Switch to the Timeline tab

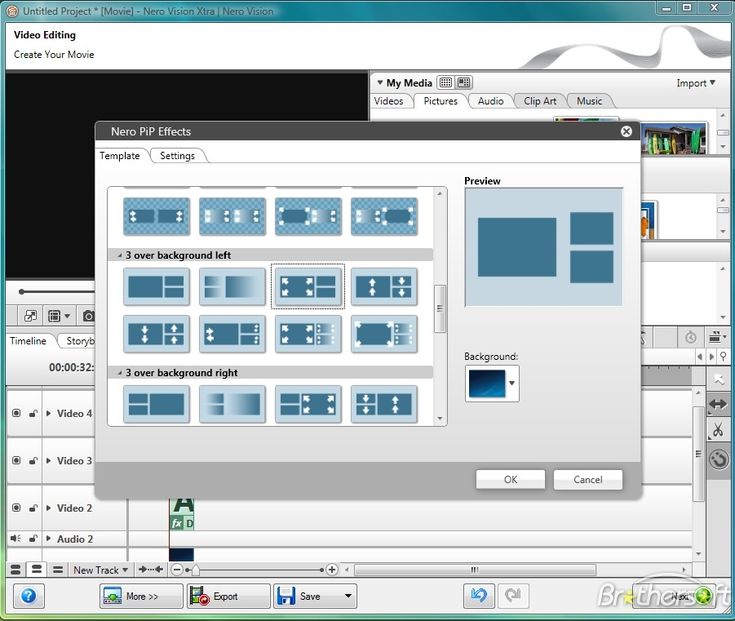28,341
